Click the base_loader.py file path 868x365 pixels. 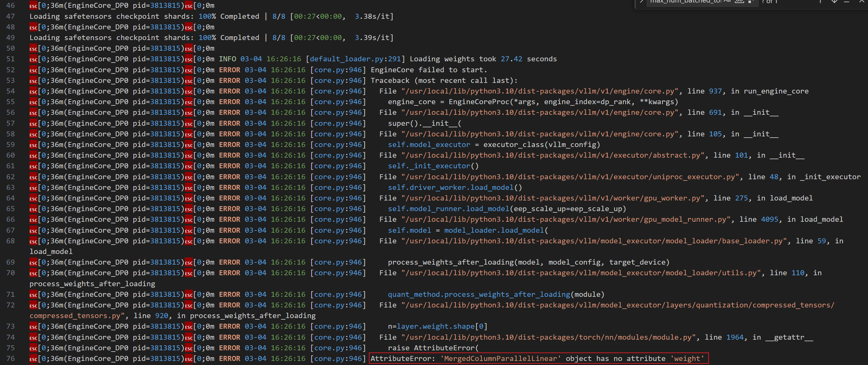[594, 241]
